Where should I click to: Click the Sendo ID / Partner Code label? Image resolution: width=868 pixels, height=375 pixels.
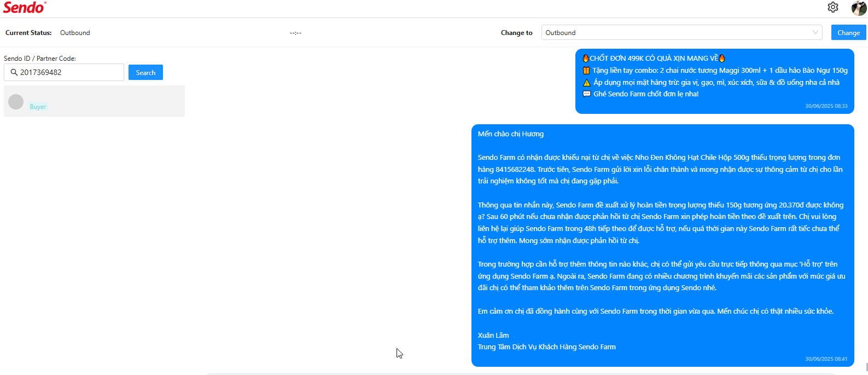tap(40, 59)
